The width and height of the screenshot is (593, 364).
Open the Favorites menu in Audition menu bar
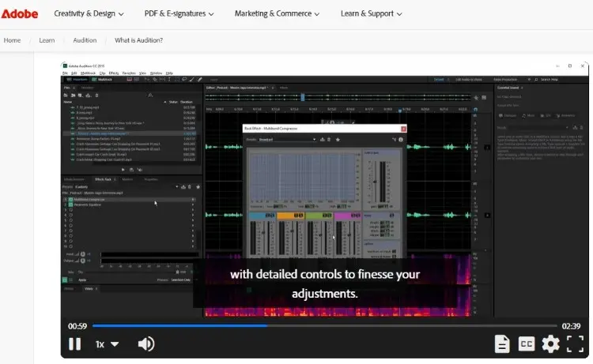[x=129, y=73]
